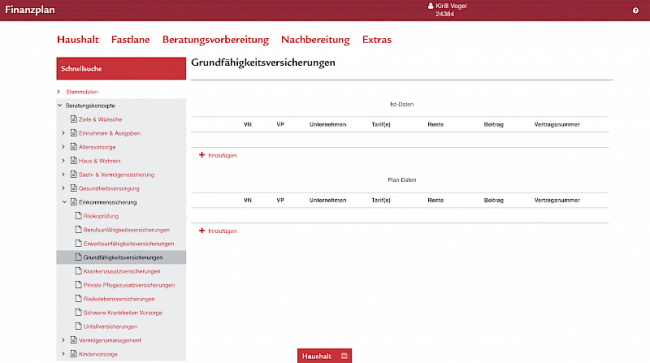Open Risikolebensversicherungen in the sidebar
Image resolution: width=650 pixels, height=363 pixels.
(x=119, y=299)
